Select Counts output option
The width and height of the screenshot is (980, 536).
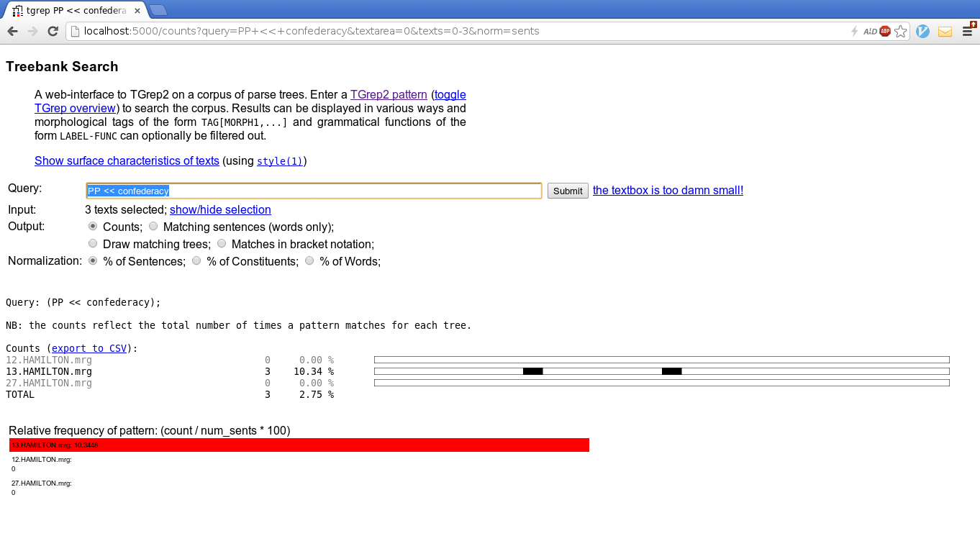pyautogui.click(x=93, y=226)
